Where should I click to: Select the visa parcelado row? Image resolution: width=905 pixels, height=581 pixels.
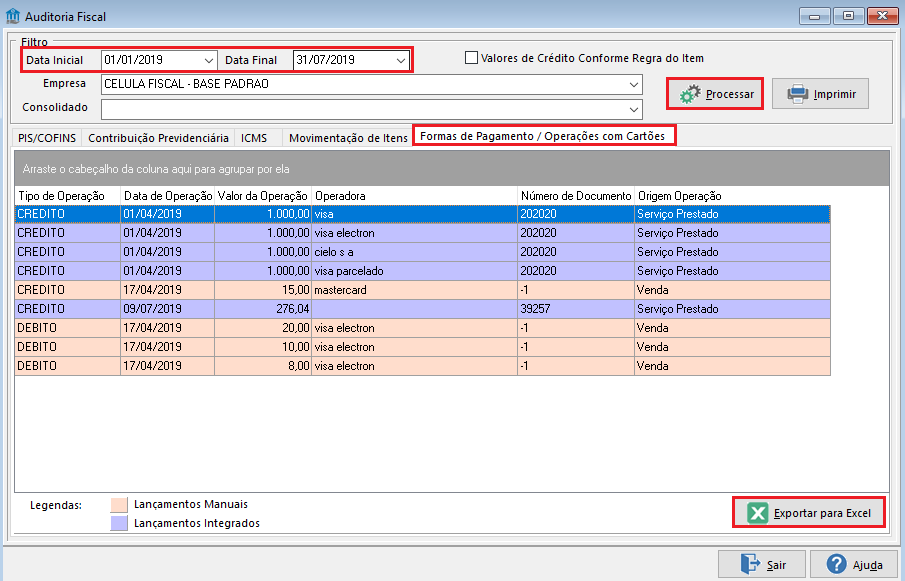pyautogui.click(x=422, y=271)
